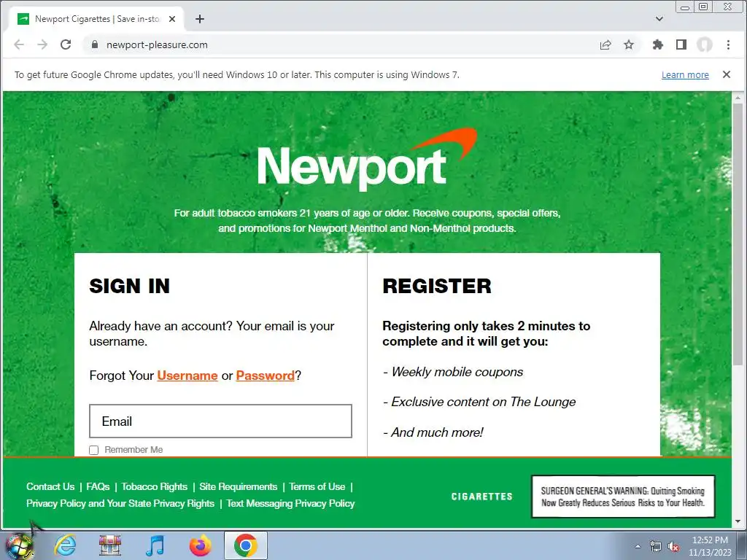Image resolution: width=747 pixels, height=560 pixels.
Task: Bookmark this page with the star
Action: (629, 44)
